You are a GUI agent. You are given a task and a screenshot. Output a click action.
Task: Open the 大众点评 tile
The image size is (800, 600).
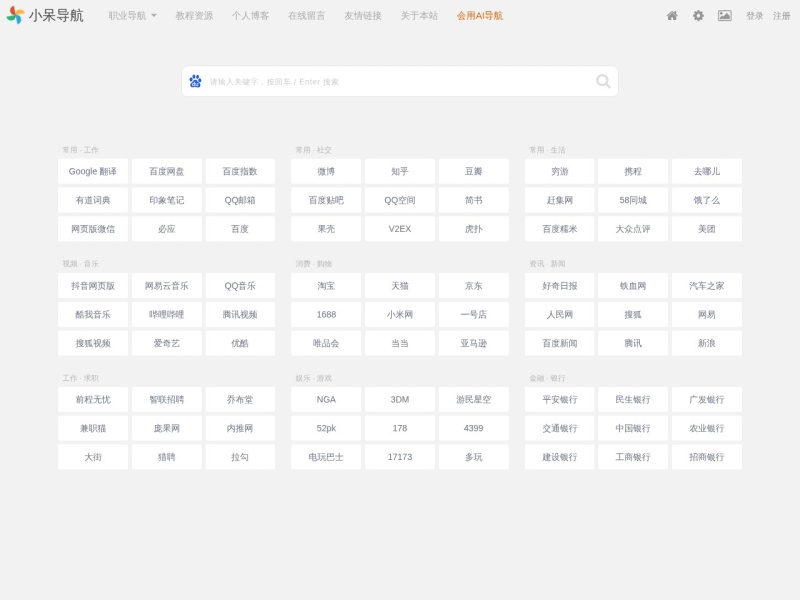(633, 229)
